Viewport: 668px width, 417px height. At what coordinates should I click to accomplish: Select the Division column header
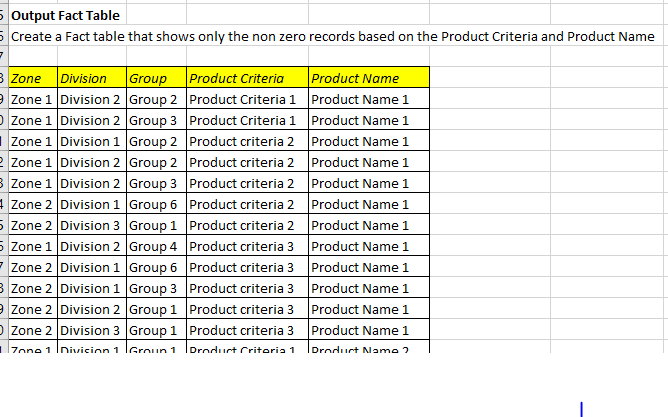pos(92,78)
